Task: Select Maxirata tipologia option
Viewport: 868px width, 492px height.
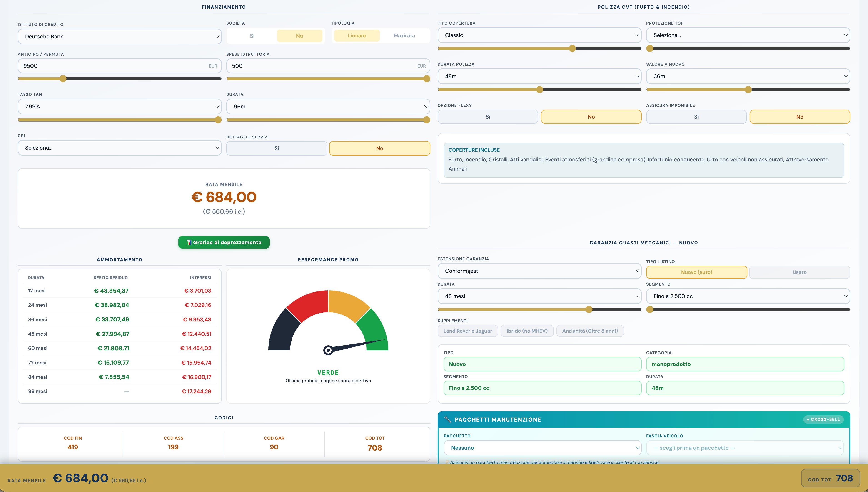Action: tap(404, 35)
